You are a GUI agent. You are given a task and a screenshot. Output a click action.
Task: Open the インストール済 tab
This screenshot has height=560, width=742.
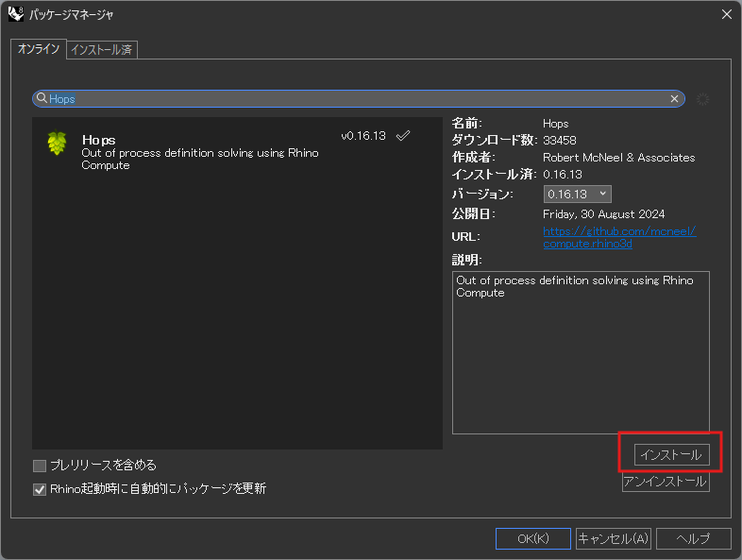102,49
